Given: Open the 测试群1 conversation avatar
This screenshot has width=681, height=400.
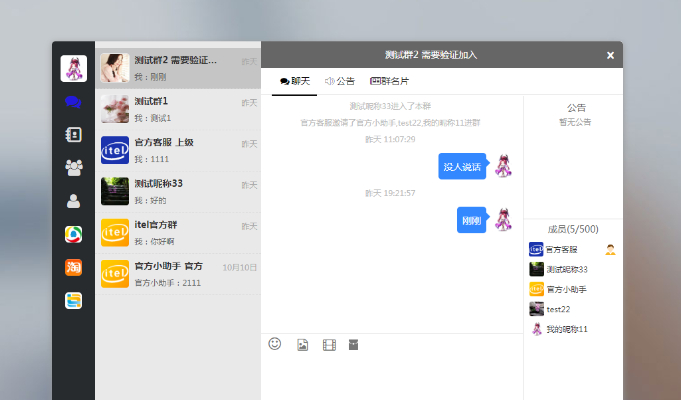Looking at the screenshot, I should 115,109.
